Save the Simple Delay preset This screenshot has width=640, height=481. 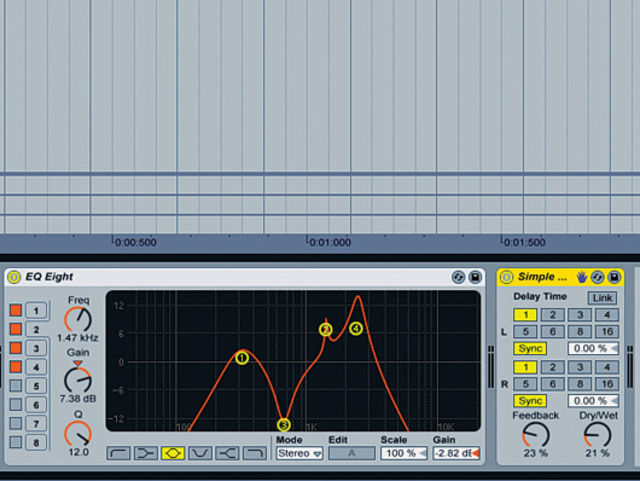point(614,277)
